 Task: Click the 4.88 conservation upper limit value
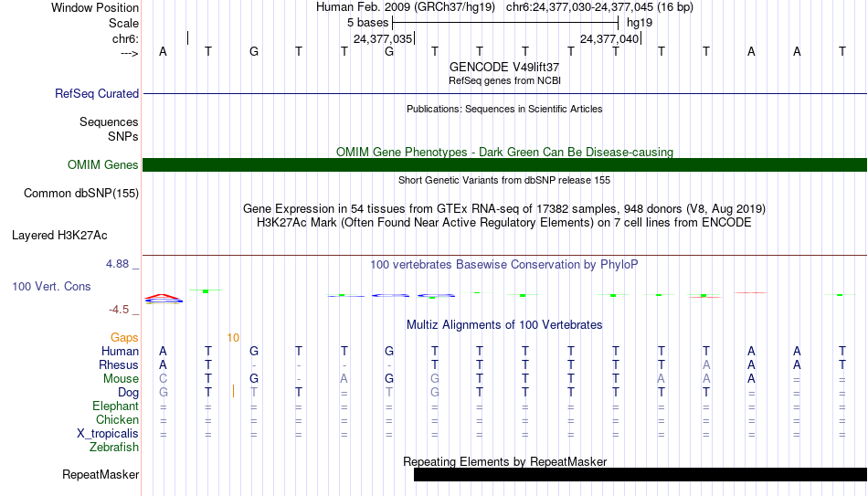(x=117, y=264)
